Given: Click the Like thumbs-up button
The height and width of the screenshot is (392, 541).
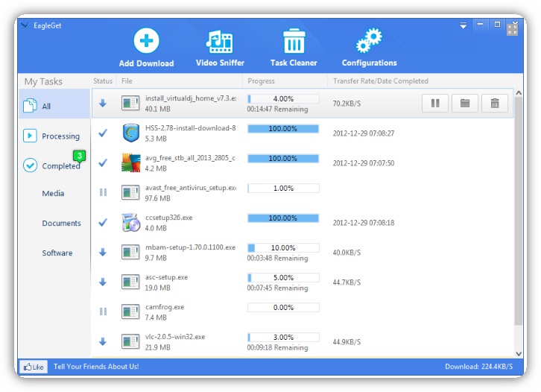Looking at the screenshot, I should click(34, 367).
